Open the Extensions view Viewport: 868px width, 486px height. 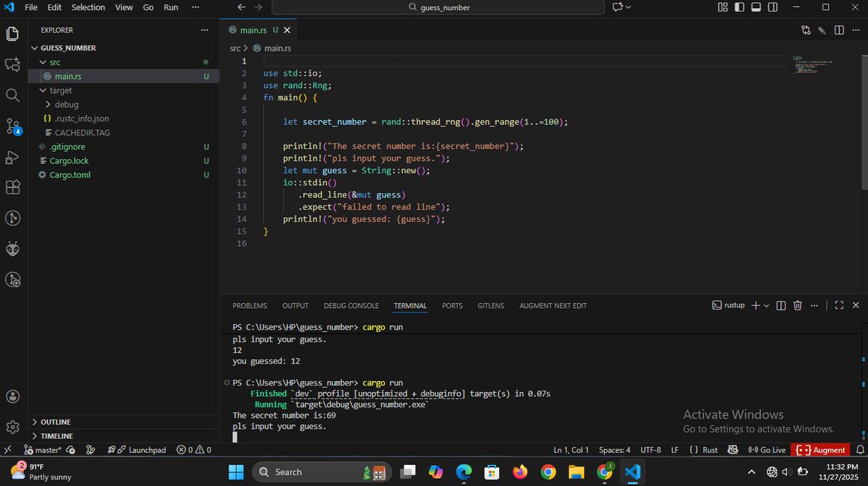click(x=12, y=187)
